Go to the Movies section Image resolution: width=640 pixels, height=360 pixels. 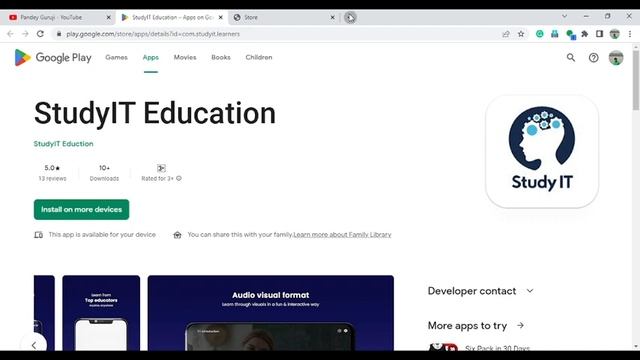[x=185, y=58]
